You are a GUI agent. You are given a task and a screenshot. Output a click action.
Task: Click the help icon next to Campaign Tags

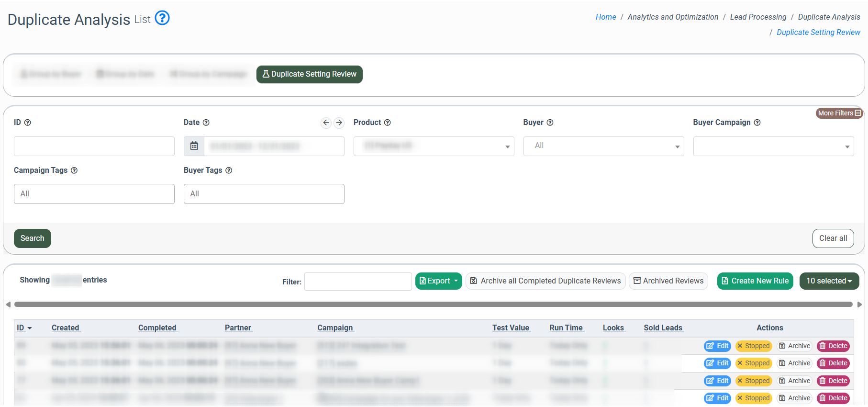[x=74, y=170]
